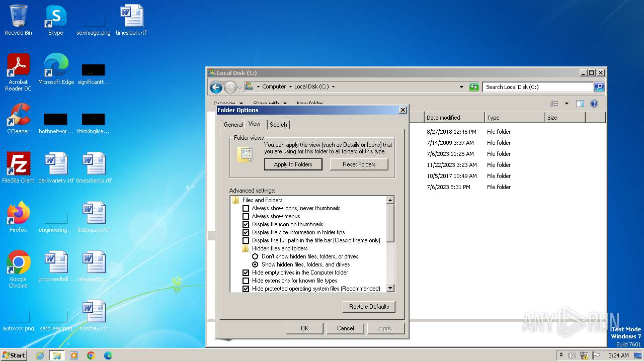Select autoxxx.png on the desktop
The height and width of the screenshot is (362, 644).
(18, 319)
